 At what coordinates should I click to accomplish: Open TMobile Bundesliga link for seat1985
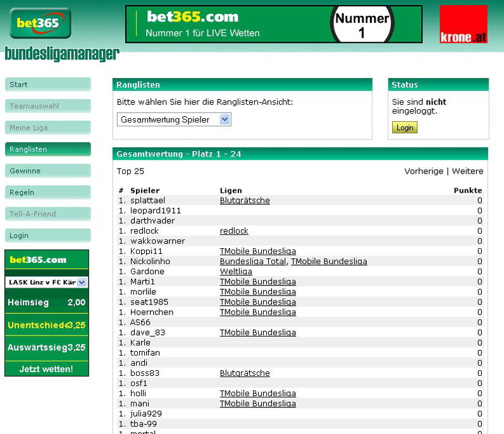click(x=258, y=302)
